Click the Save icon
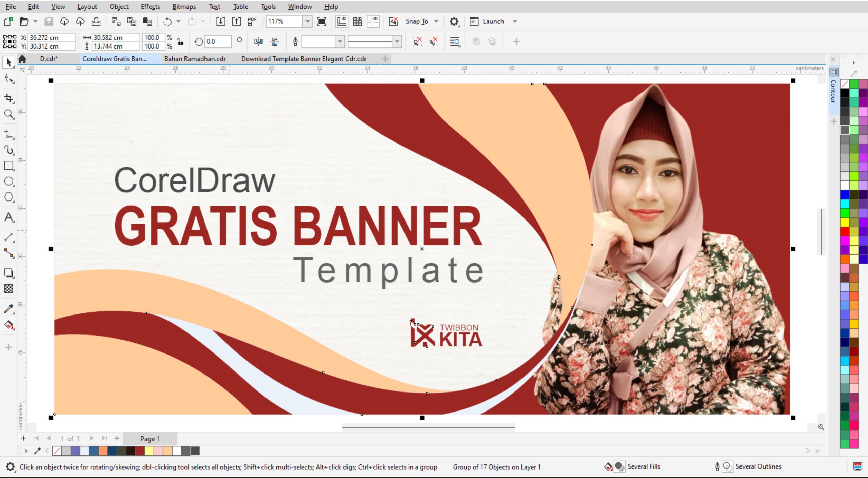Screen dimensions: 868x478 click(48, 21)
